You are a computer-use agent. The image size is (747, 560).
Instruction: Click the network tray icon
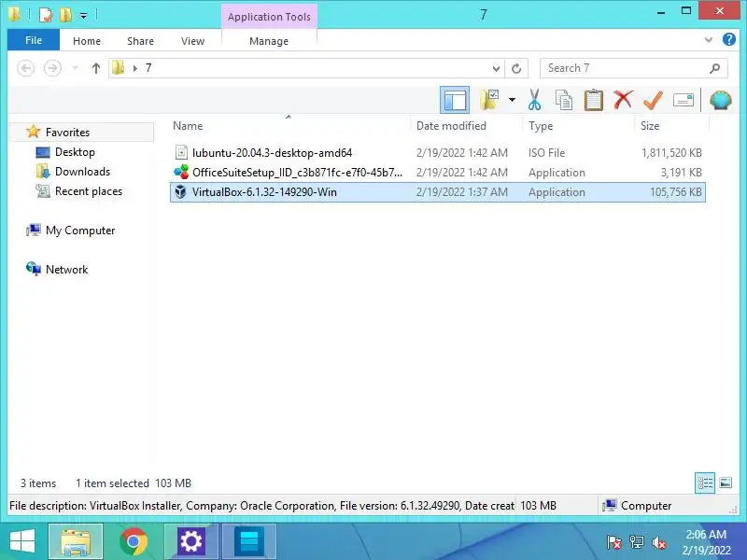(x=637, y=542)
